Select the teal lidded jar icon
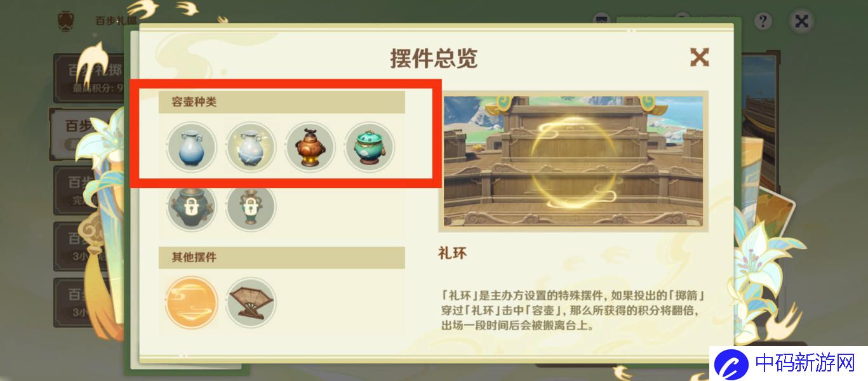Image resolution: width=868 pixels, height=381 pixels. coord(369,147)
